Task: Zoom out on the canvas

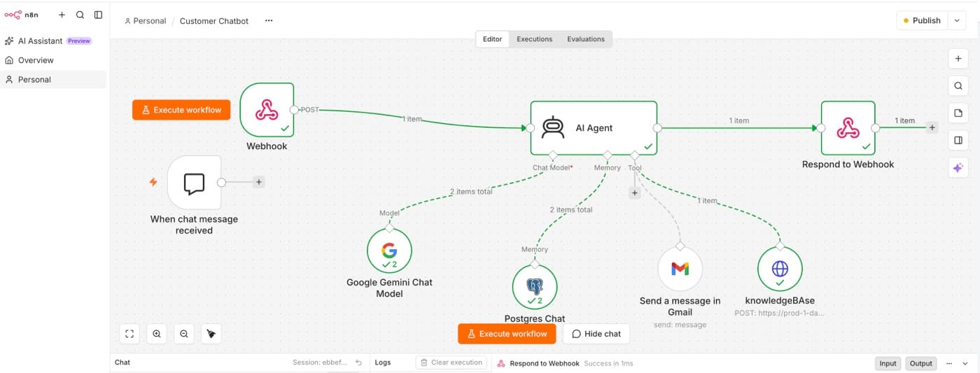Action: pos(184,334)
